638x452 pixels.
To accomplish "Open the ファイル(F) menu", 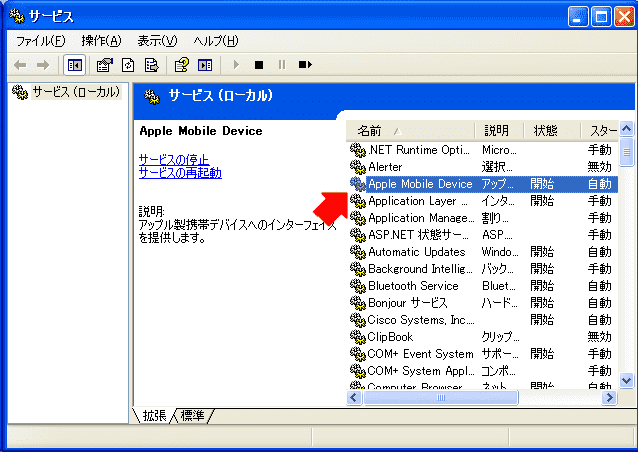I will coord(41,41).
